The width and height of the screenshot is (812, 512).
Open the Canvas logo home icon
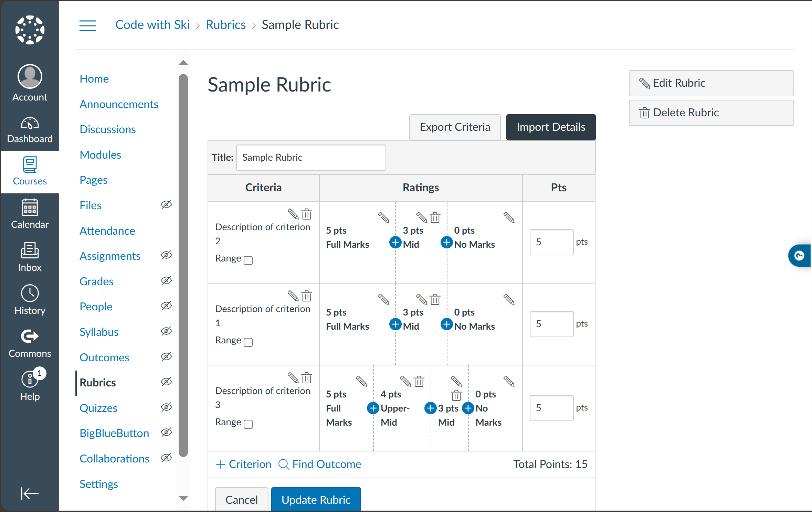click(30, 30)
